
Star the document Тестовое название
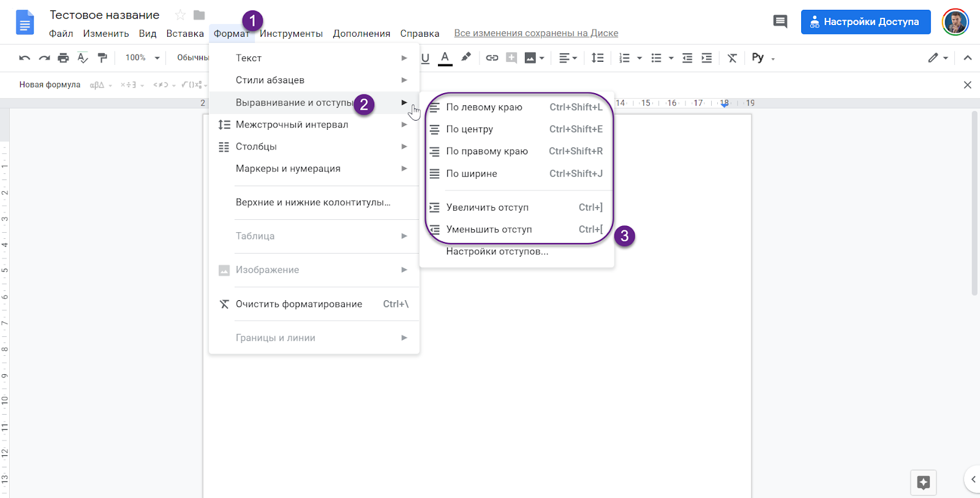click(x=180, y=15)
